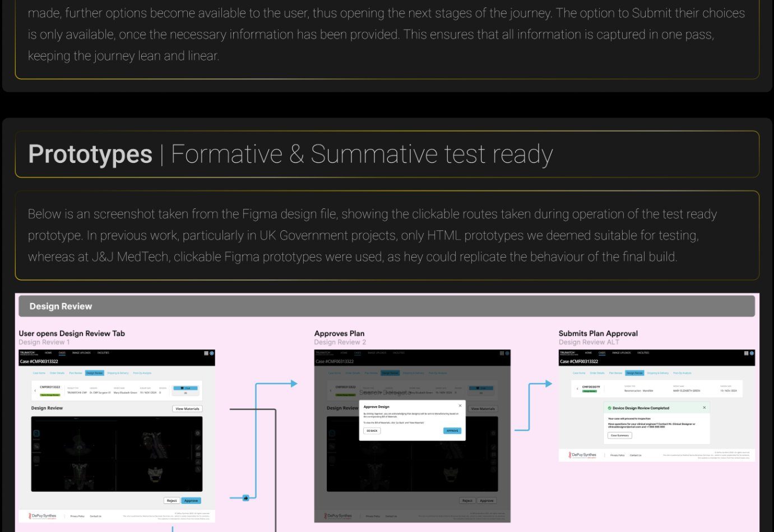Click the user avatar icon in Design Review 1
The image size is (774, 532).
tap(212, 353)
